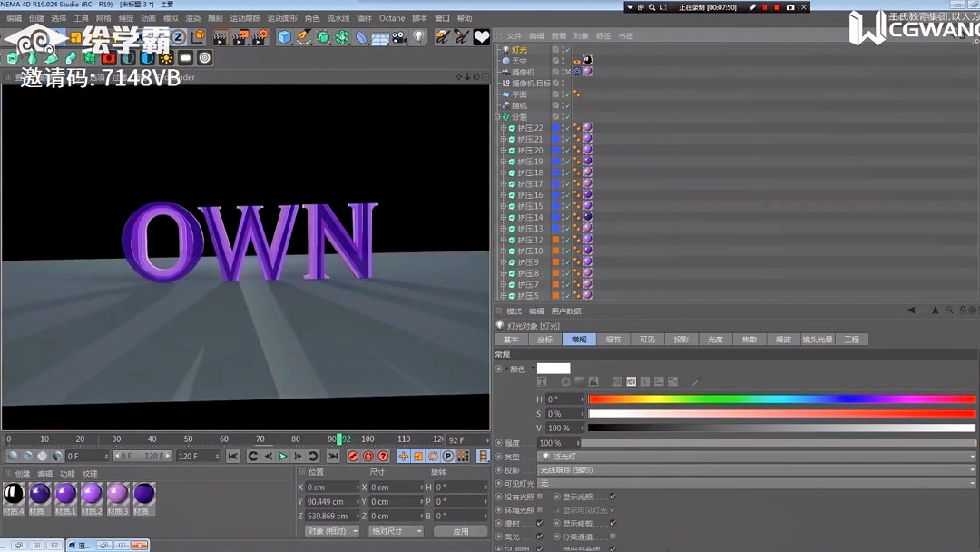The height and width of the screenshot is (552, 980).
Task: Collapse the 分裂 object hierarchy
Action: (x=497, y=115)
